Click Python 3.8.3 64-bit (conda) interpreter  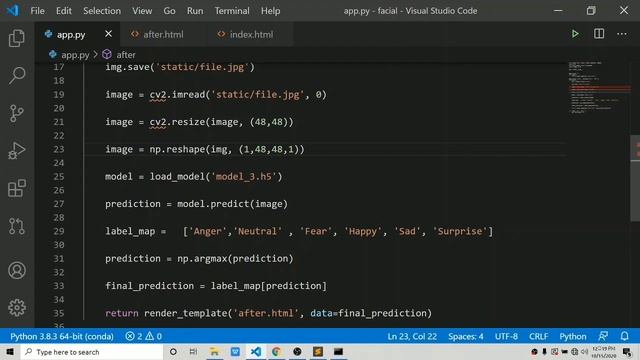click(62, 336)
